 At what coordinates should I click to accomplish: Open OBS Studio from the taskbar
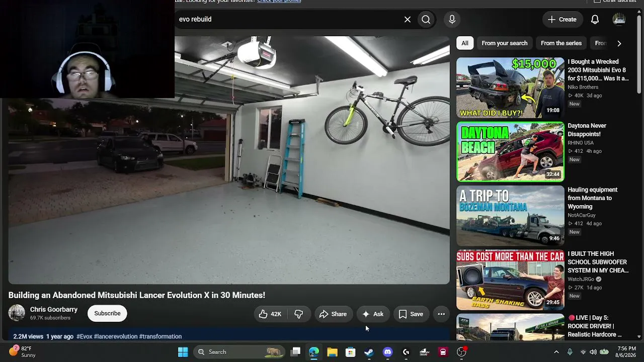coord(461,352)
